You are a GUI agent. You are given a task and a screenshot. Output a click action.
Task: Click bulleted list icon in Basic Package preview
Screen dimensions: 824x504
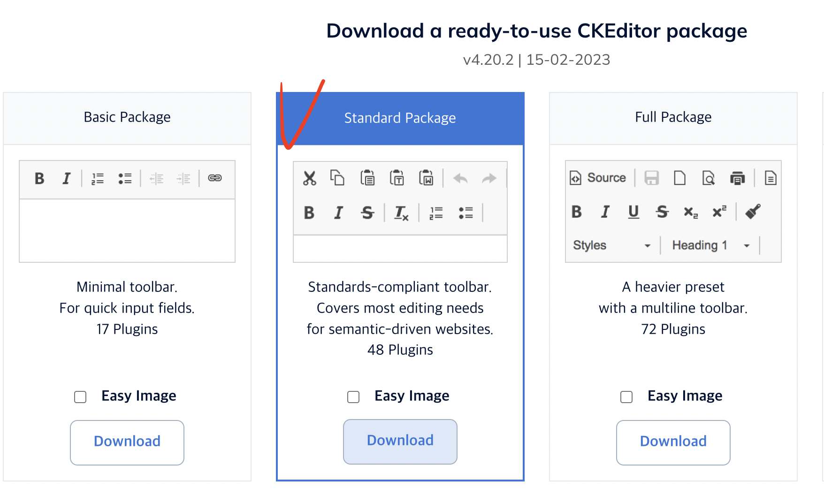pyautogui.click(x=125, y=178)
